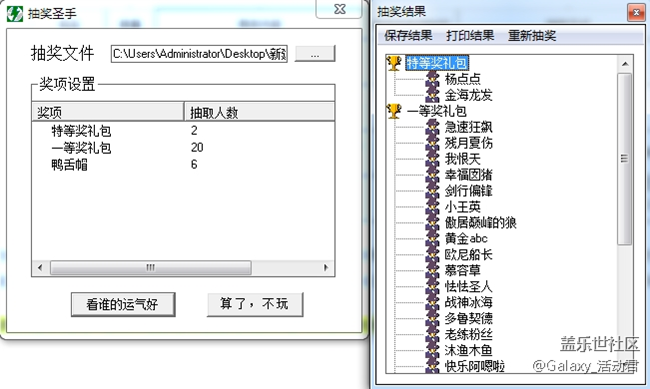Open the 打印结果 menu item
This screenshot has width=650, height=389.
pos(470,36)
